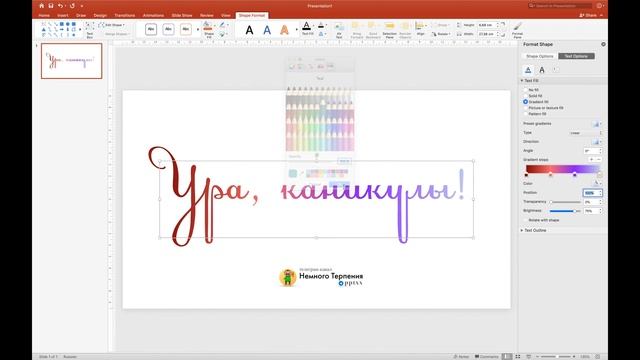640x360 pixels.
Task: Click the Search in Presentation field
Action: [x=560, y=6]
